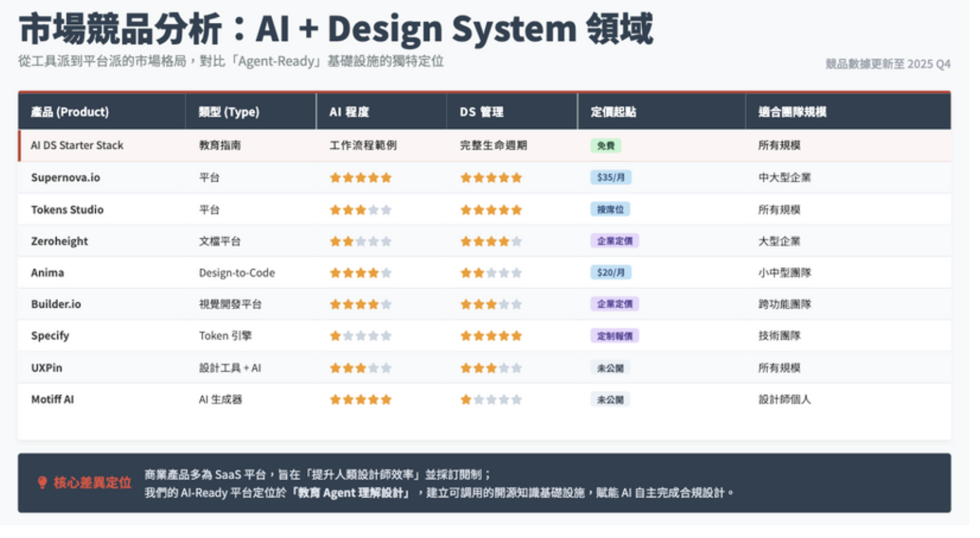Select the AI 生成器 type cell
Viewport: 980px width, 538px height.
point(220,400)
